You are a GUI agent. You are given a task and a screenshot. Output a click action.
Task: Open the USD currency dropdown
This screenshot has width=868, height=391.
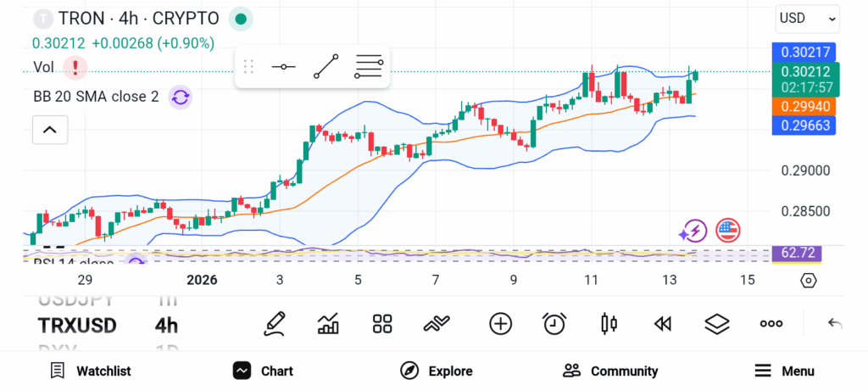[807, 18]
